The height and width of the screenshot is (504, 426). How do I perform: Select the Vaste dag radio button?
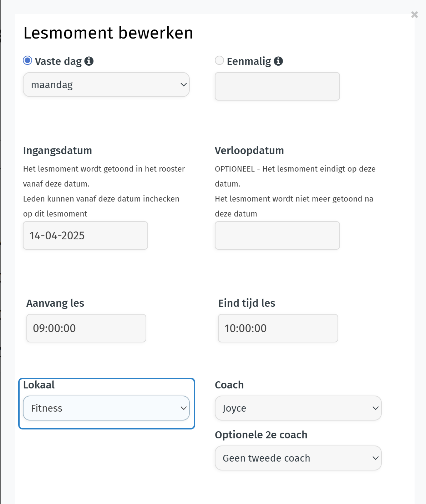pos(27,61)
